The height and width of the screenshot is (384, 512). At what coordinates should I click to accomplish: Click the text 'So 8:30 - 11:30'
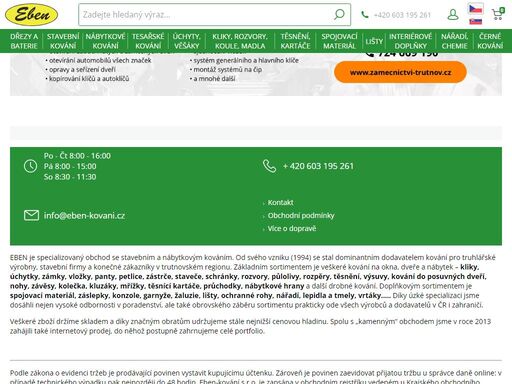pyautogui.click(x=70, y=177)
